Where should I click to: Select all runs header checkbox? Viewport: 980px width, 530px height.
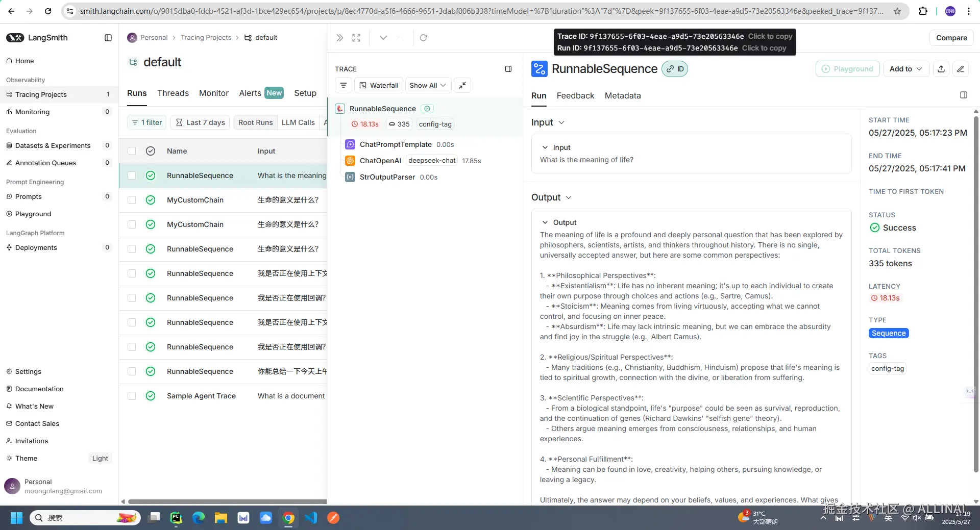[132, 151]
